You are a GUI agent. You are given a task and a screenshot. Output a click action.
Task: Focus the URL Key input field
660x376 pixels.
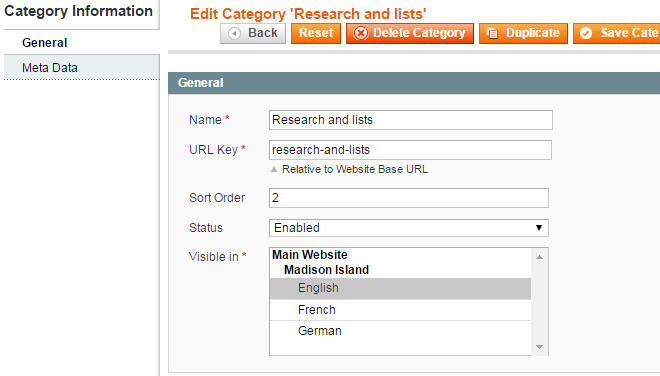410,150
